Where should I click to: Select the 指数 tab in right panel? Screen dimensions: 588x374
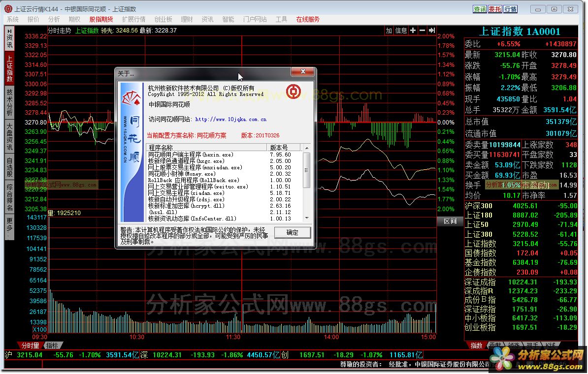476,345
